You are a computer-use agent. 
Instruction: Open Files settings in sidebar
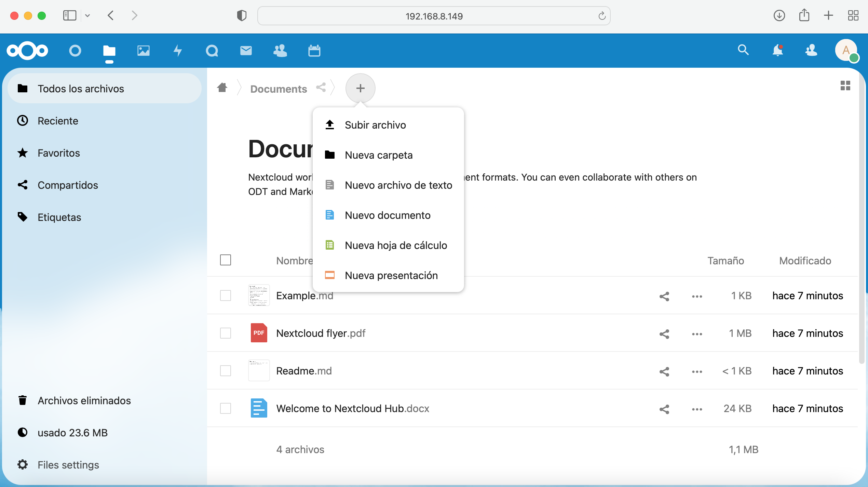(68, 465)
